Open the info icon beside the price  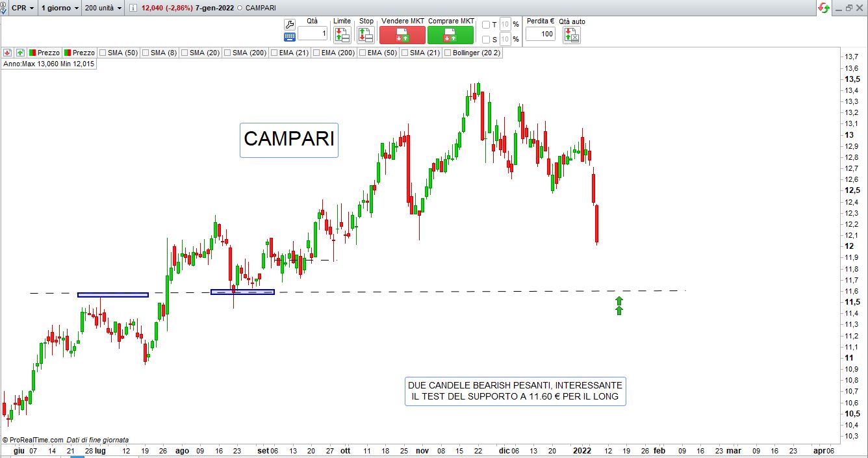pos(133,8)
